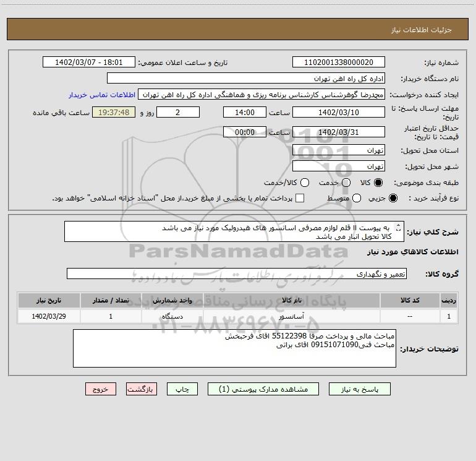Image resolution: width=476 pixels, height=461 pixels.
Task: Click the delivery province field 'تهران'
Action: (x=339, y=150)
